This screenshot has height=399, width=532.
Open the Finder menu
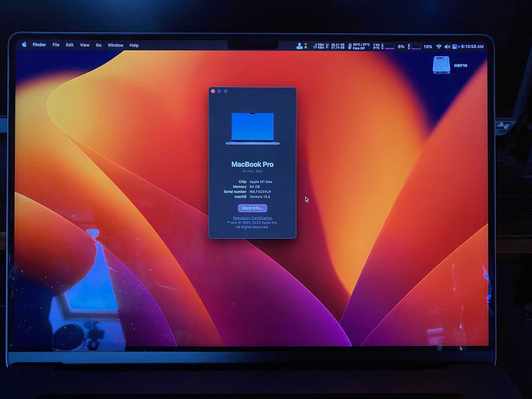point(39,45)
